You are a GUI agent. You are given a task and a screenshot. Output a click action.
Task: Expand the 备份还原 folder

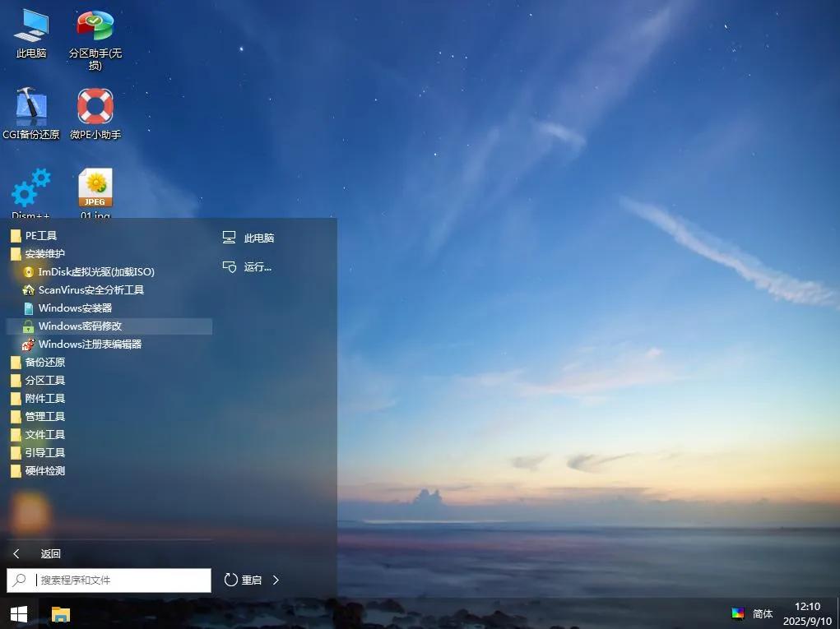44,363
